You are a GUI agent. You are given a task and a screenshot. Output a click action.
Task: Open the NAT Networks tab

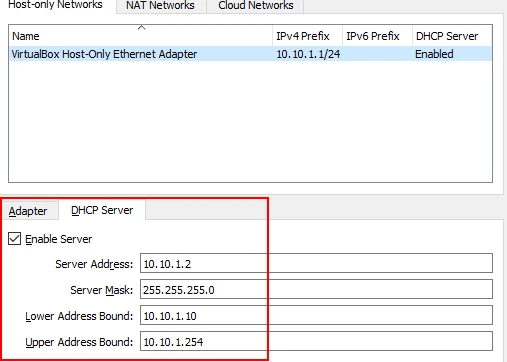[160, 5]
